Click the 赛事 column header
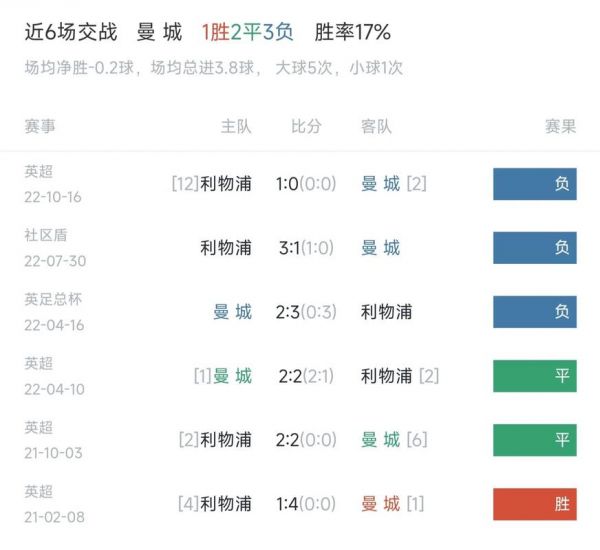 click(x=40, y=126)
